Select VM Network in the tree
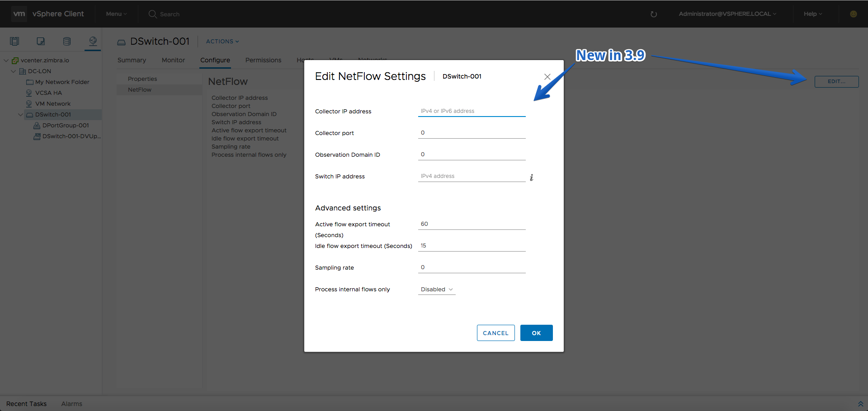Image resolution: width=868 pixels, height=411 pixels. (x=53, y=104)
